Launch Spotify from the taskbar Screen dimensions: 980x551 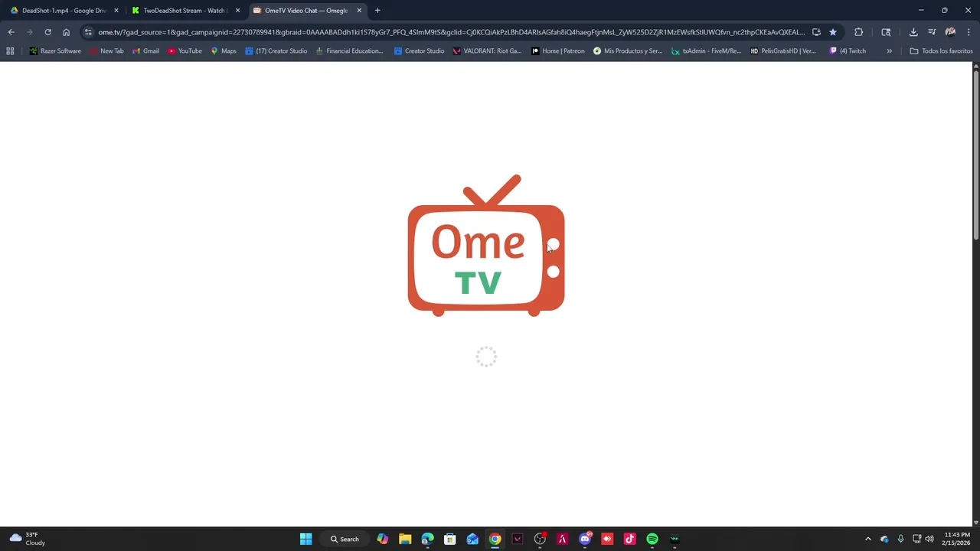652,540
